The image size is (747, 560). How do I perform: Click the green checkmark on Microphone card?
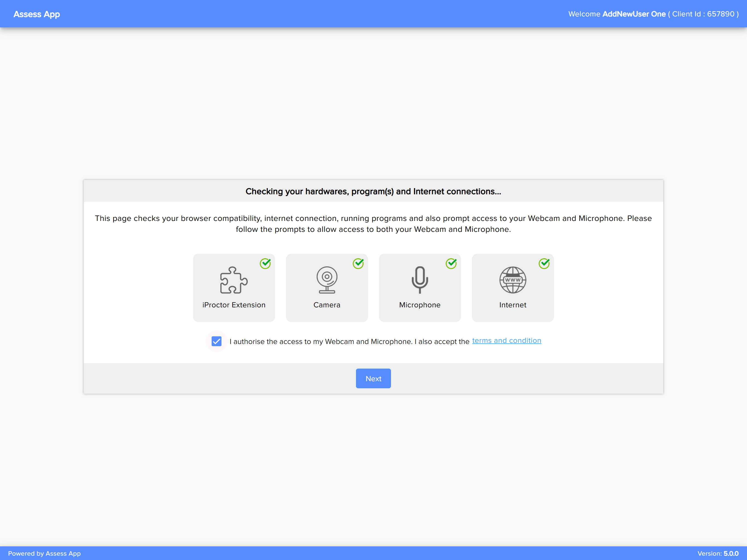pyautogui.click(x=451, y=263)
